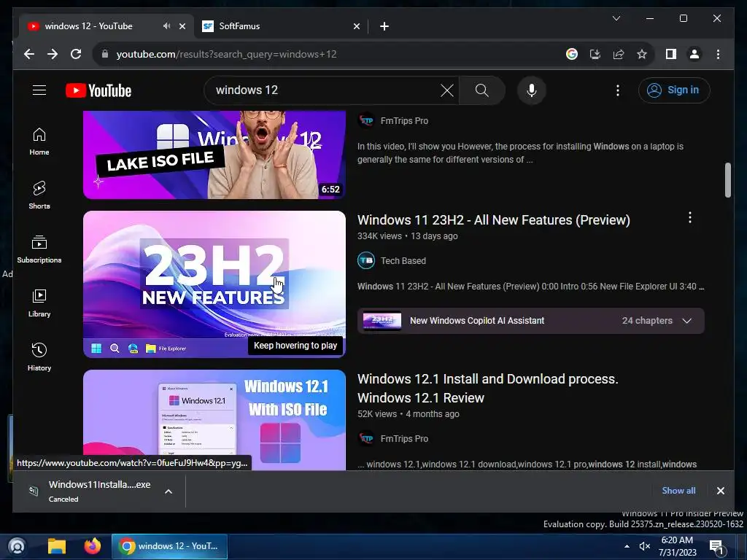The width and height of the screenshot is (747, 560).
Task: Select the Chrome windows 12 taskbar button
Action: tap(169, 546)
